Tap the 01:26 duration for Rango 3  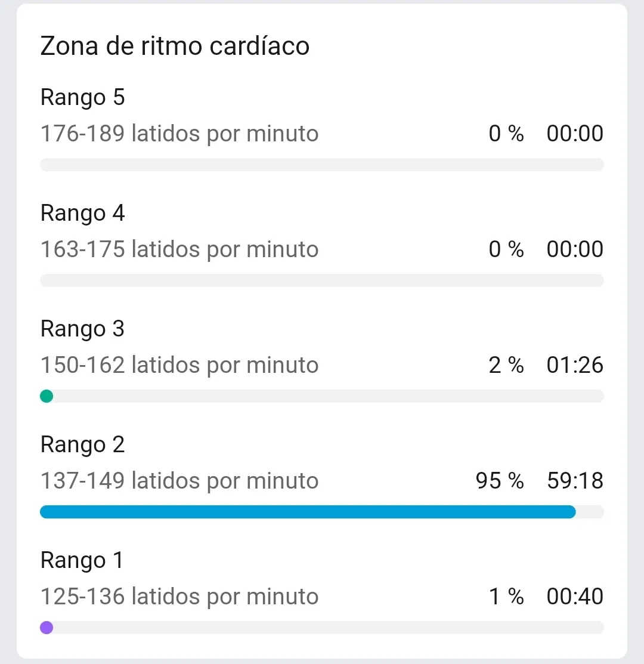[575, 365]
